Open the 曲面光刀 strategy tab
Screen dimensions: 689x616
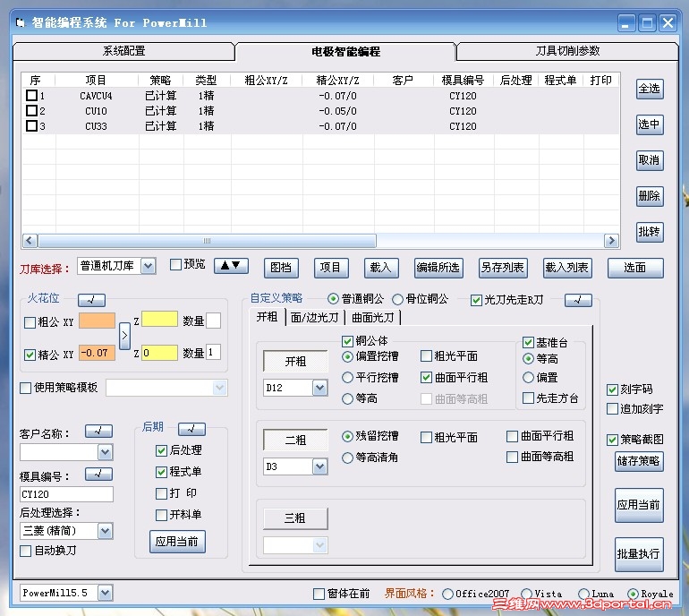pos(372,318)
